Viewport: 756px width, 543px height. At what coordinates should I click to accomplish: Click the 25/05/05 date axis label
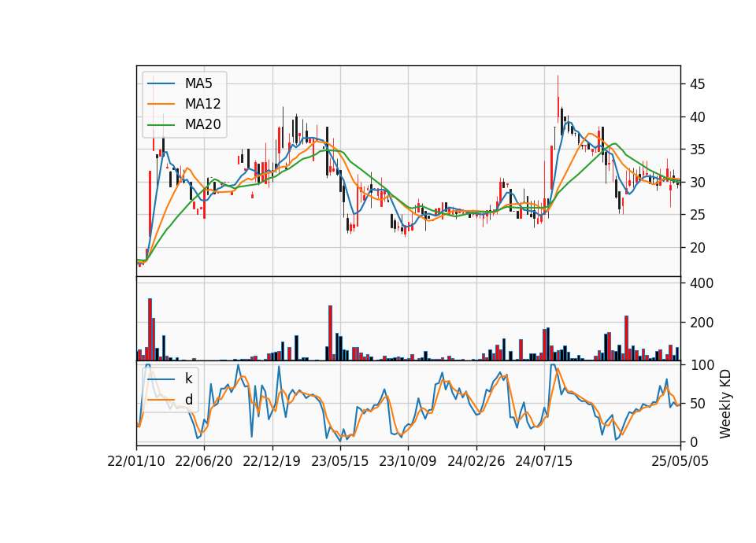click(680, 461)
